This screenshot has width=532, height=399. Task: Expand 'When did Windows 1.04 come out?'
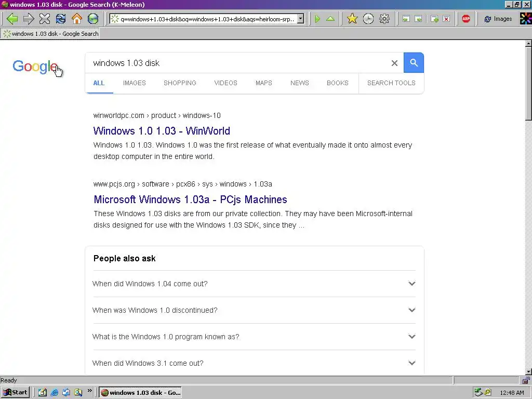click(254, 284)
